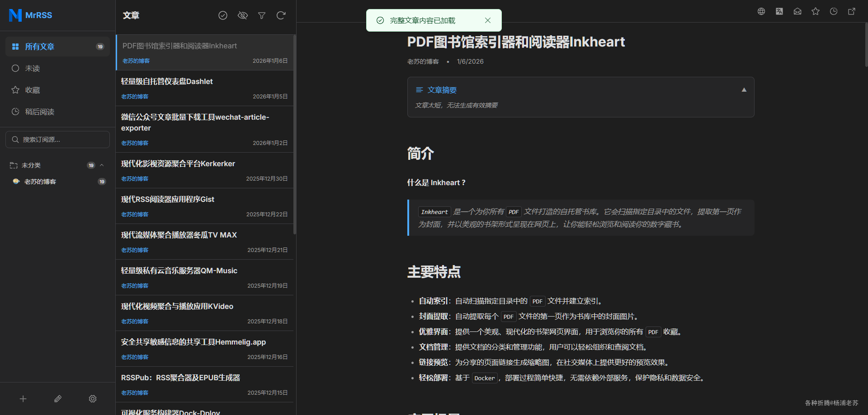Open article 现代流媒体聚合播放器冬瓜TV MAX
Image resolution: width=868 pixels, height=415 pixels.
[x=204, y=242]
